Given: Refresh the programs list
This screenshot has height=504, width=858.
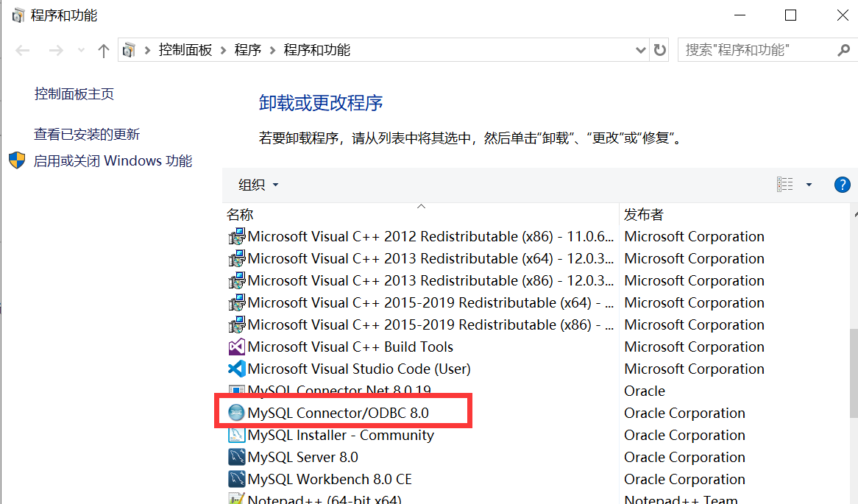Looking at the screenshot, I should [x=660, y=50].
